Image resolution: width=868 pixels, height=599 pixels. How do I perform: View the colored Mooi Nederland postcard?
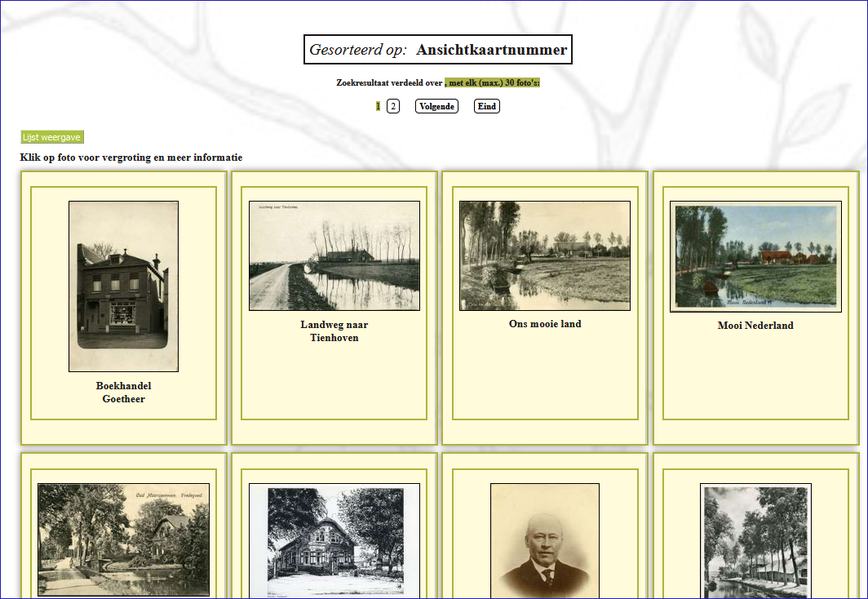[755, 256]
